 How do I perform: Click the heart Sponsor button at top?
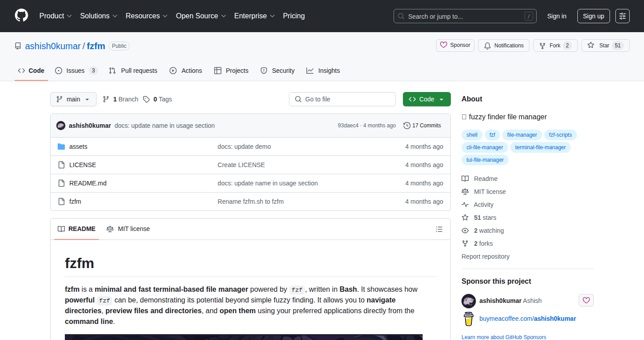pyautogui.click(x=455, y=45)
